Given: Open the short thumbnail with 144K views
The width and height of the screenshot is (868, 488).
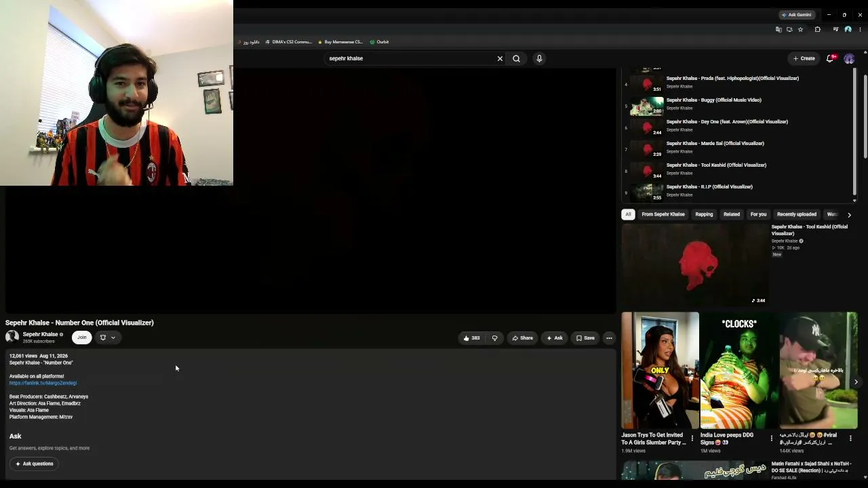Looking at the screenshot, I should point(818,370).
